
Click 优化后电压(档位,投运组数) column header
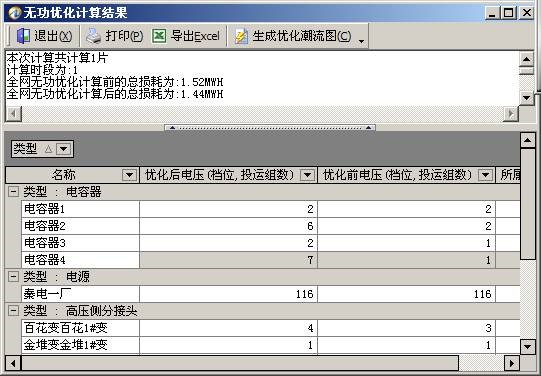pyautogui.click(x=228, y=175)
